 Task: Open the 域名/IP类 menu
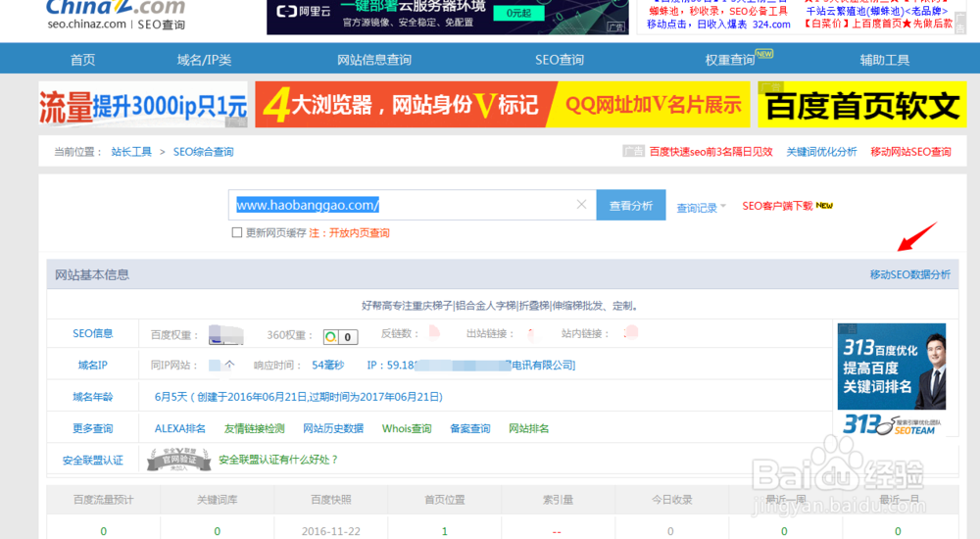[204, 60]
